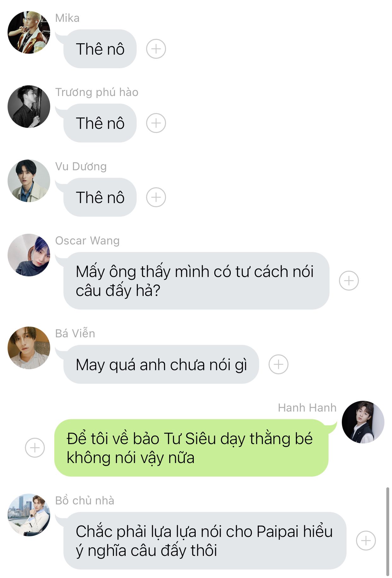
Task: Tap the plus icon beside Vu Dương's message
Action: pyautogui.click(x=156, y=197)
